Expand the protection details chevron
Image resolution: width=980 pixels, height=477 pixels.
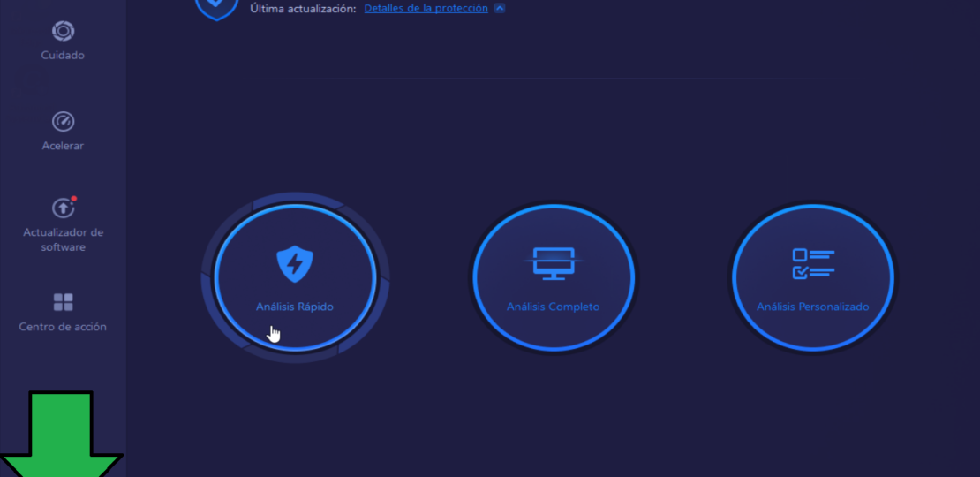[500, 8]
